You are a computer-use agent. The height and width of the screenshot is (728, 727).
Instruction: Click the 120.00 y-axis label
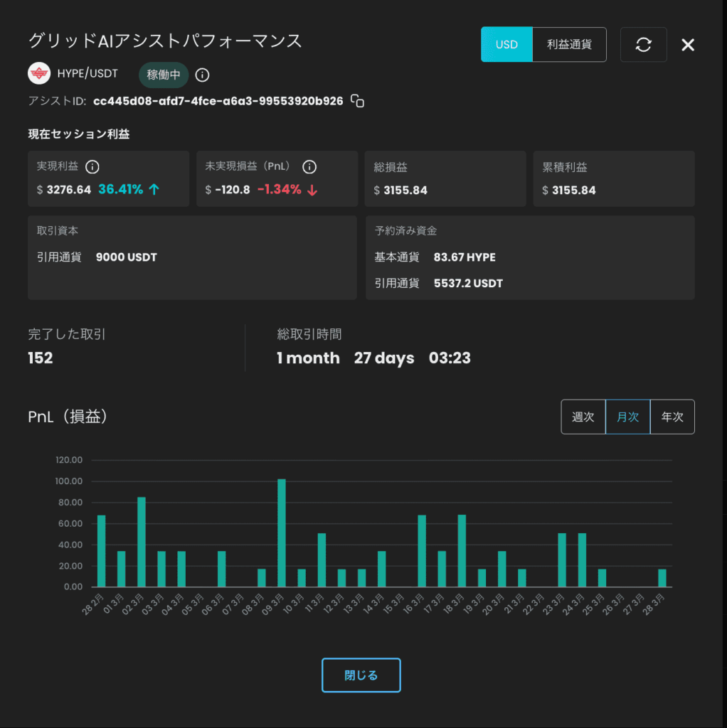(x=69, y=460)
